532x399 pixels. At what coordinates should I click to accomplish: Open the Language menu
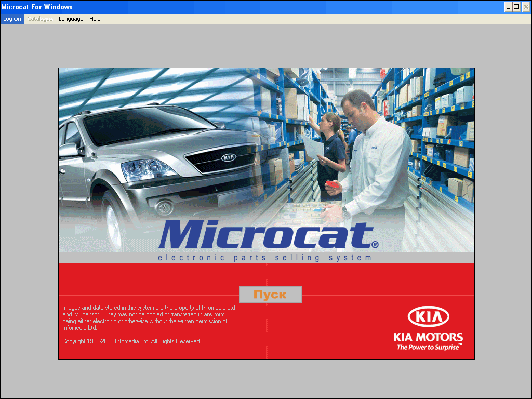coord(71,19)
